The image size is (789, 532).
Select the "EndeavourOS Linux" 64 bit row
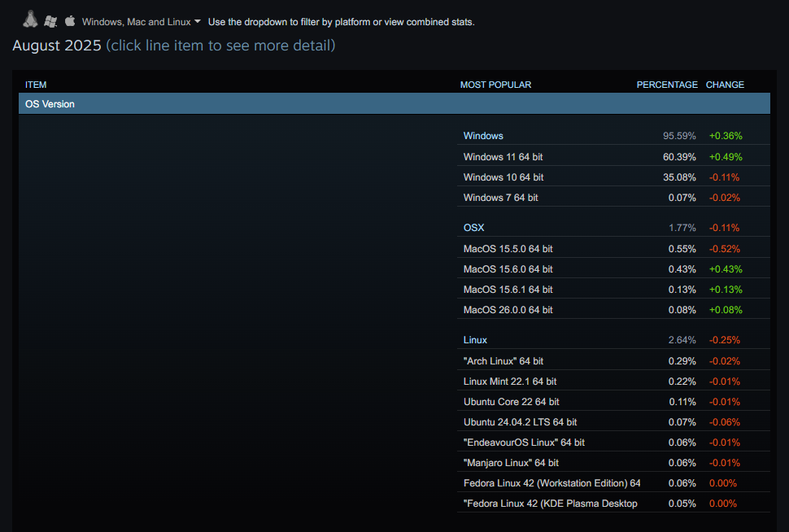click(x=613, y=442)
